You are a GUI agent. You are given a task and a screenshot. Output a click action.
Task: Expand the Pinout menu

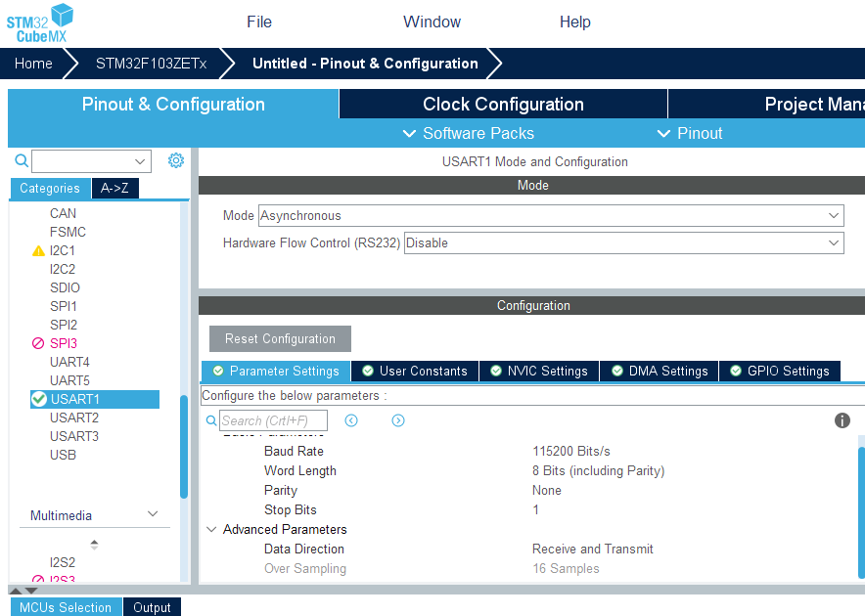click(690, 133)
